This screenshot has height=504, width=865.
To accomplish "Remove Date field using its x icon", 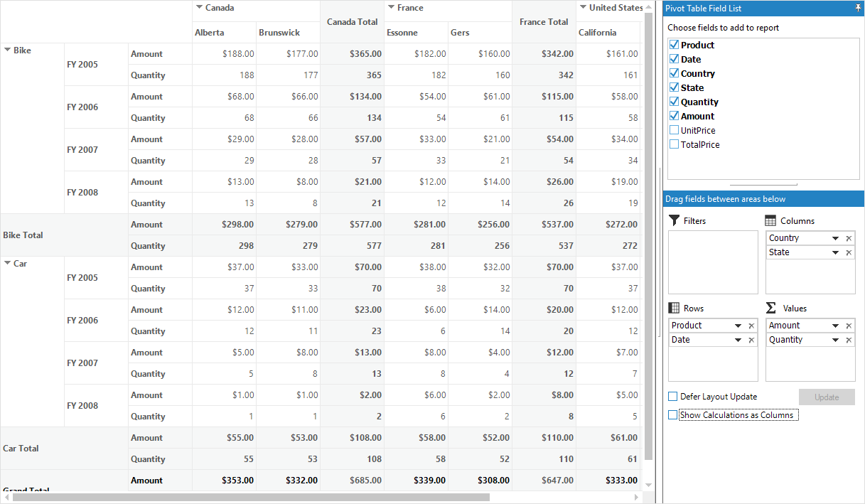I will click(x=751, y=340).
